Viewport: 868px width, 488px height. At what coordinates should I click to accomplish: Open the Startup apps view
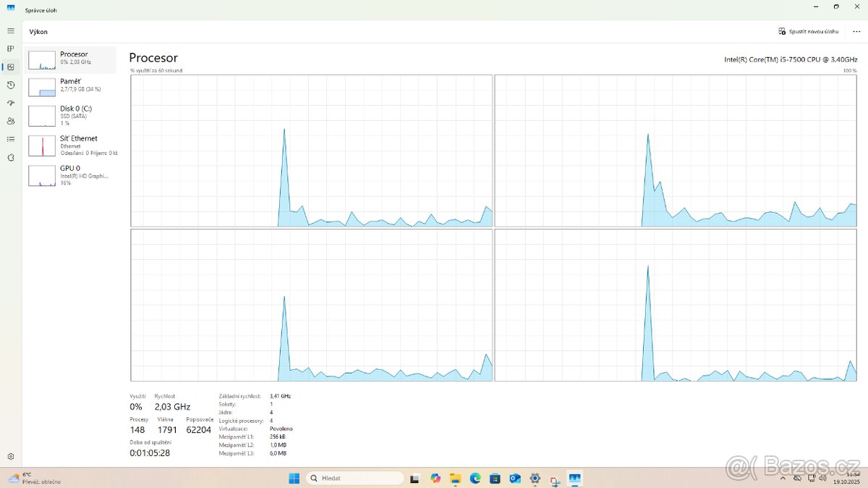click(10, 103)
